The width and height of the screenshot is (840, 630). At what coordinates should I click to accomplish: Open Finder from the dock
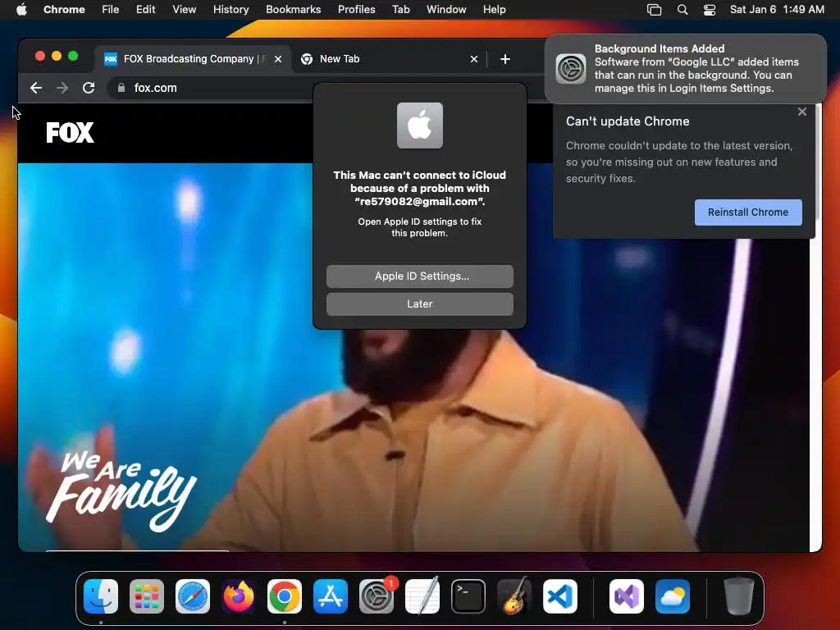coord(101,596)
